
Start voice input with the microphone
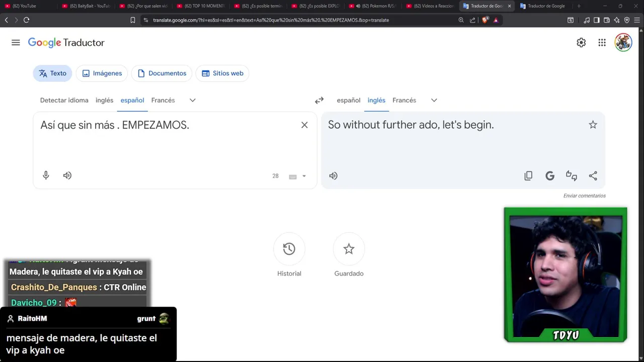click(x=46, y=175)
